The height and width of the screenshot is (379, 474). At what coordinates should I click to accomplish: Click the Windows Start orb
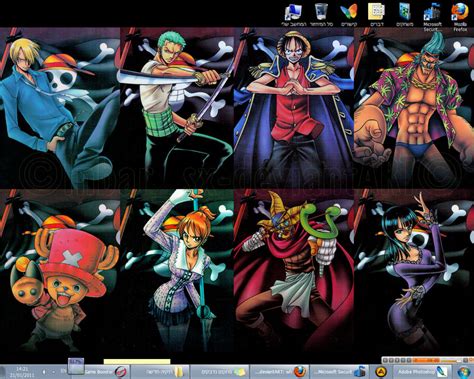(464, 372)
